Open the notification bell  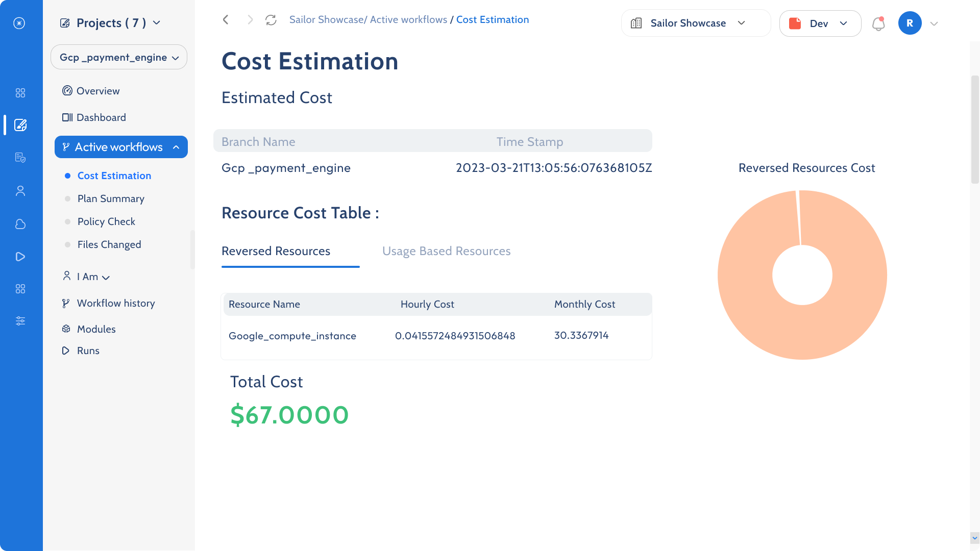click(878, 23)
